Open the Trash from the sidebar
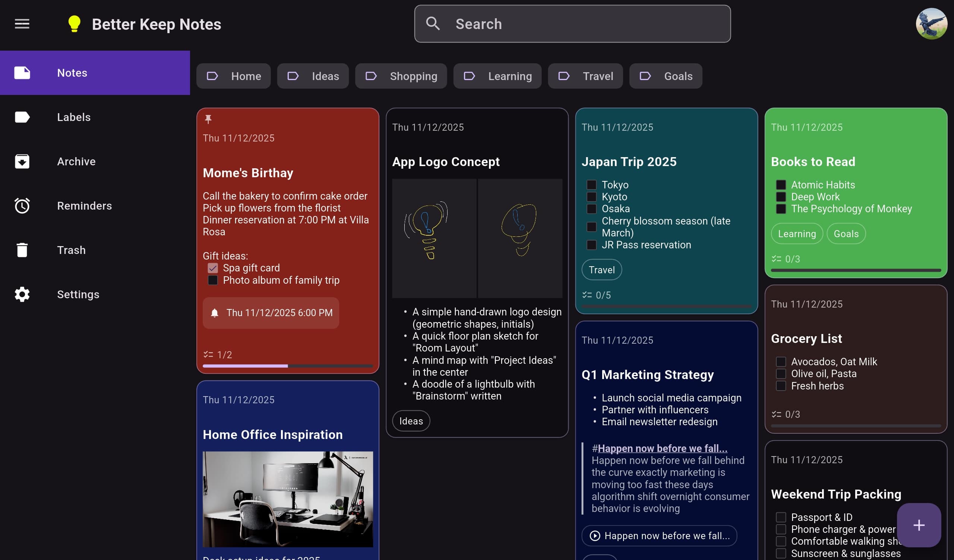Screen dimensions: 954x560 click(22, 250)
